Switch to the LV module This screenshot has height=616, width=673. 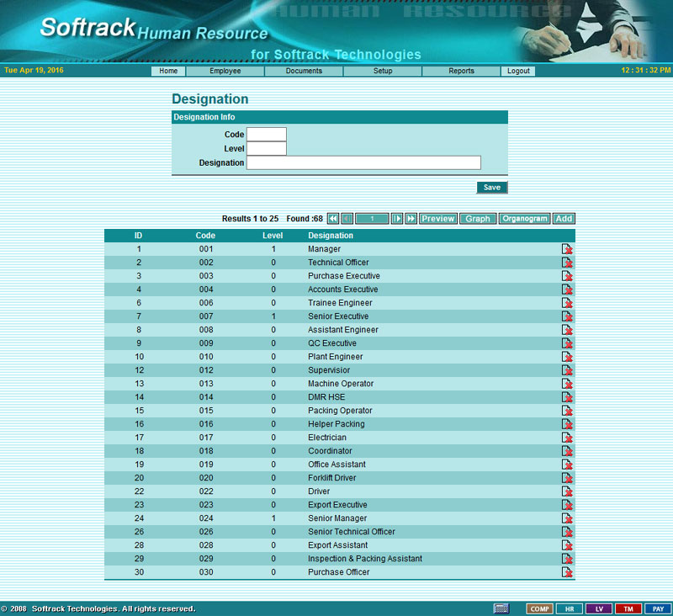coord(599,608)
